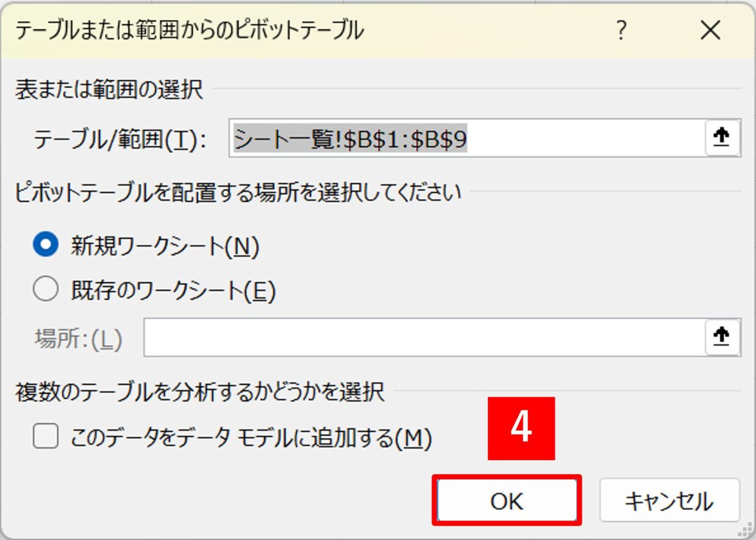Click the ピボットテーブルを配置する場所を選択してください heading

coord(238,193)
